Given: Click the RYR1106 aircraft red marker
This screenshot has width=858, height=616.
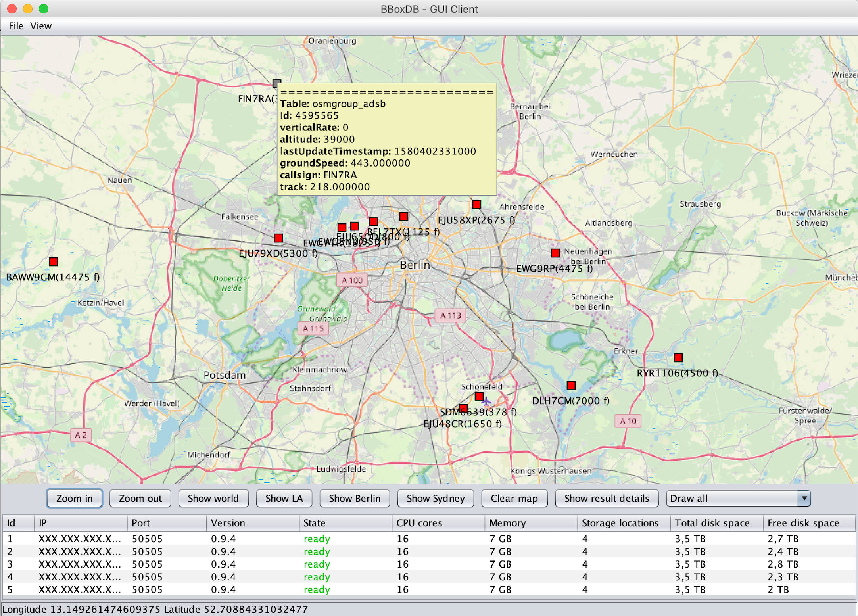Looking at the screenshot, I should coord(678,358).
